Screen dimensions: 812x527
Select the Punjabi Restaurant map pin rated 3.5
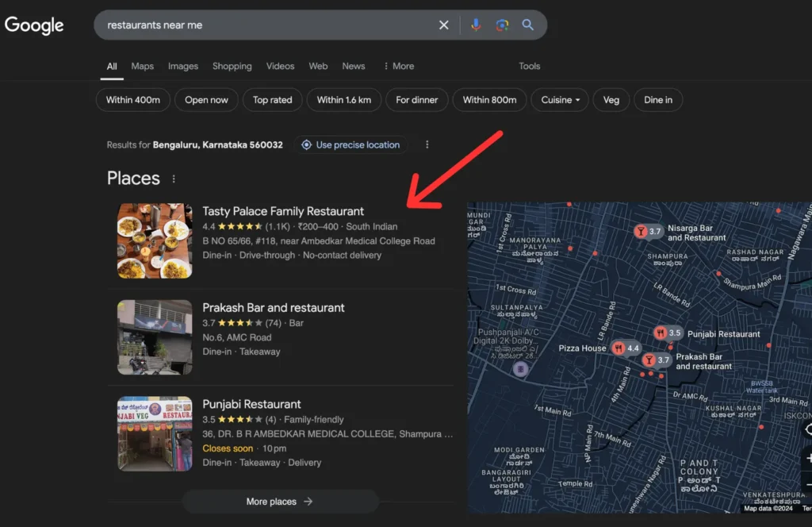coord(668,333)
